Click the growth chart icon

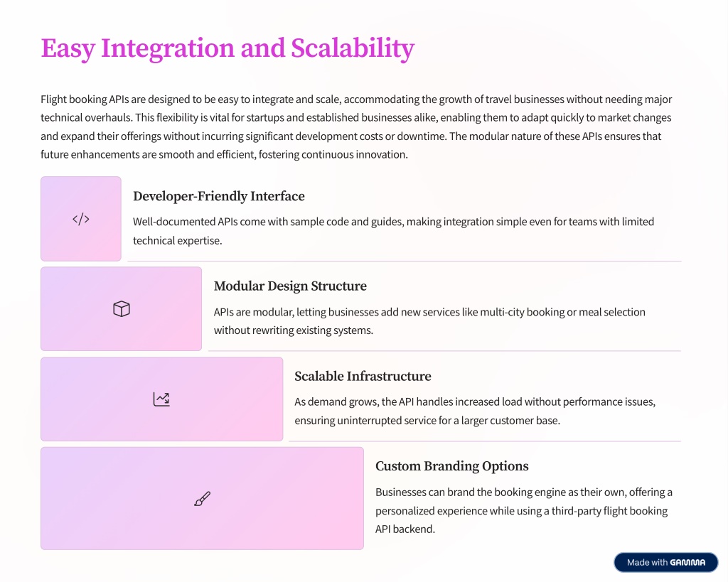[x=161, y=399]
